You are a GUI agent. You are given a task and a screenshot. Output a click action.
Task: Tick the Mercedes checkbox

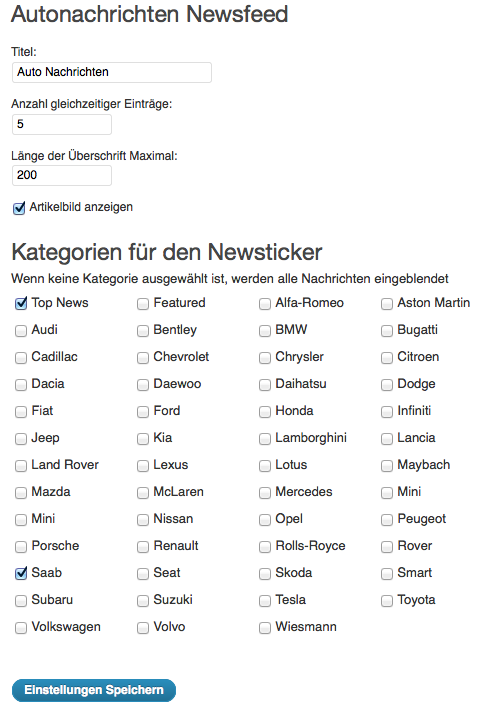[x=265, y=493]
